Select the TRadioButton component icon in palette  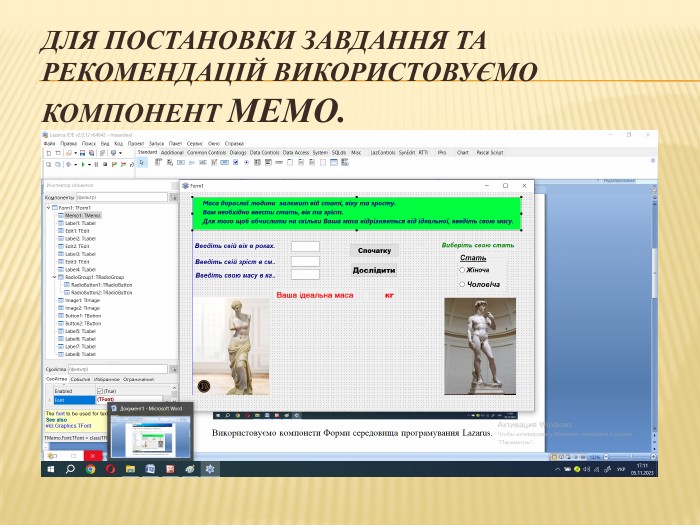[246, 162]
